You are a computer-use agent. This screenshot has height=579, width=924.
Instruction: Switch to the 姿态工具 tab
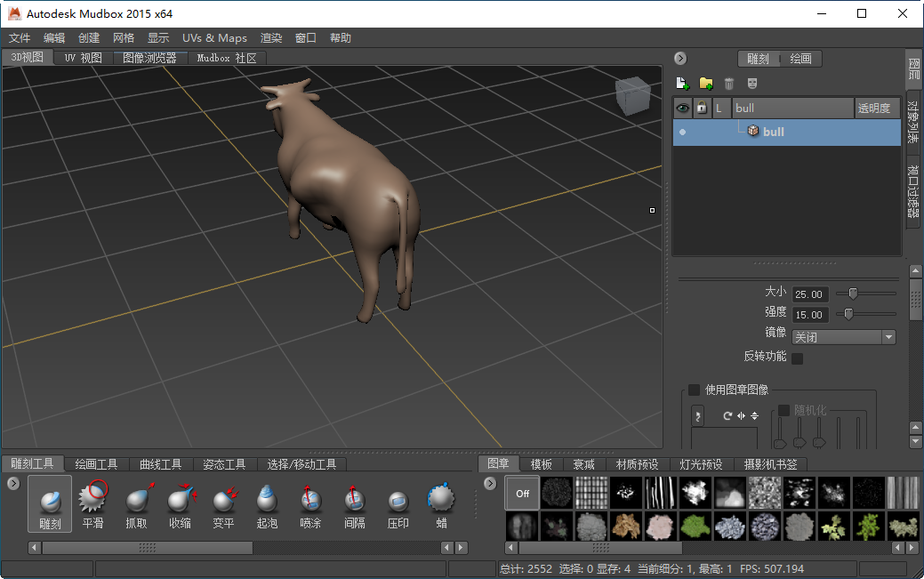click(224, 464)
